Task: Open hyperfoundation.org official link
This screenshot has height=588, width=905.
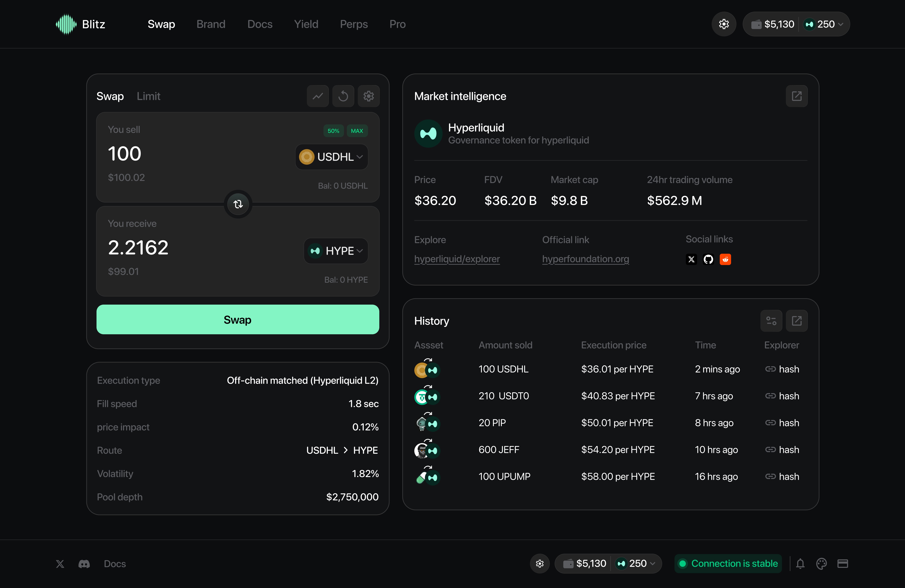Action: point(585,259)
